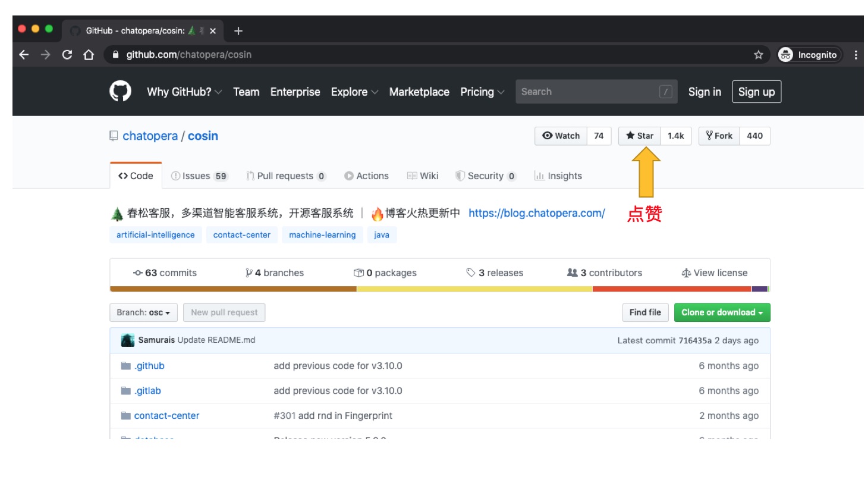The width and height of the screenshot is (868, 482).
Task: Open the Marketplace nav link
Action: click(x=419, y=92)
